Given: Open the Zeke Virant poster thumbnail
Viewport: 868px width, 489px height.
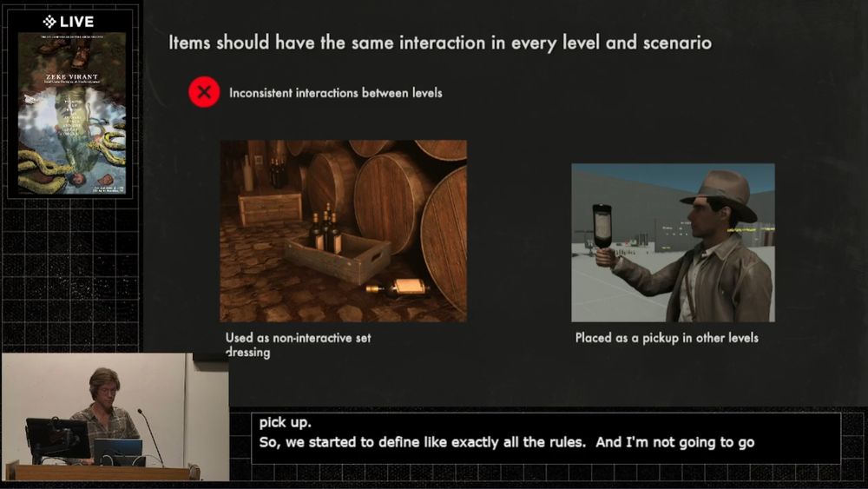Looking at the screenshot, I should tap(72, 114).
